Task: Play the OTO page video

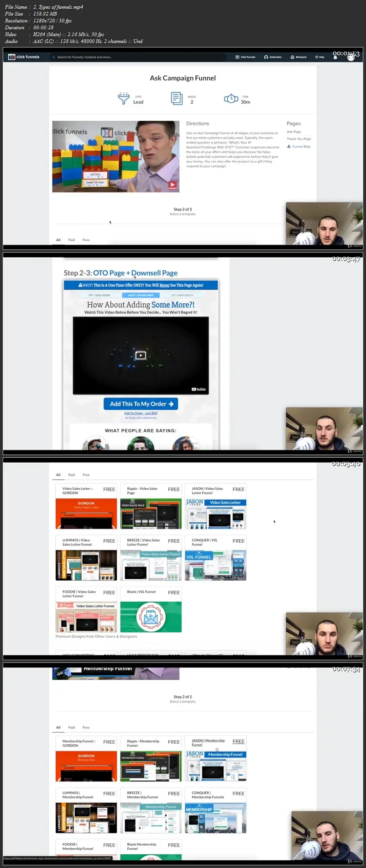Action: pyautogui.click(x=141, y=355)
